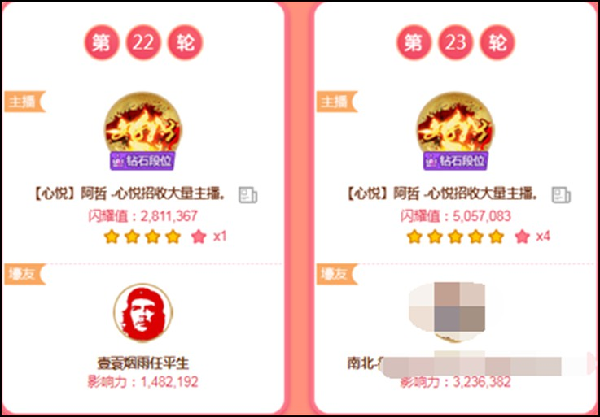Viewport: 600px width, 417px height.
Task: Click the first gold star in round 23
Action: pyautogui.click(x=414, y=237)
